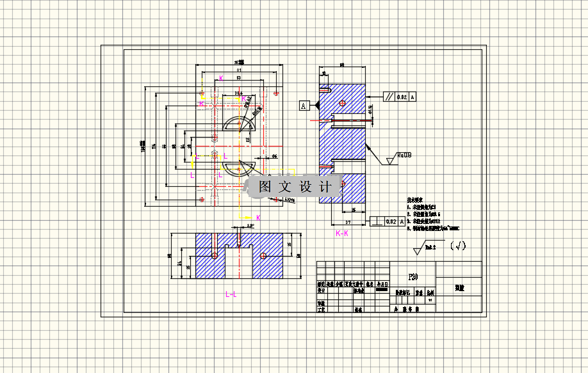Select the P20 material text in title block

coord(413,277)
